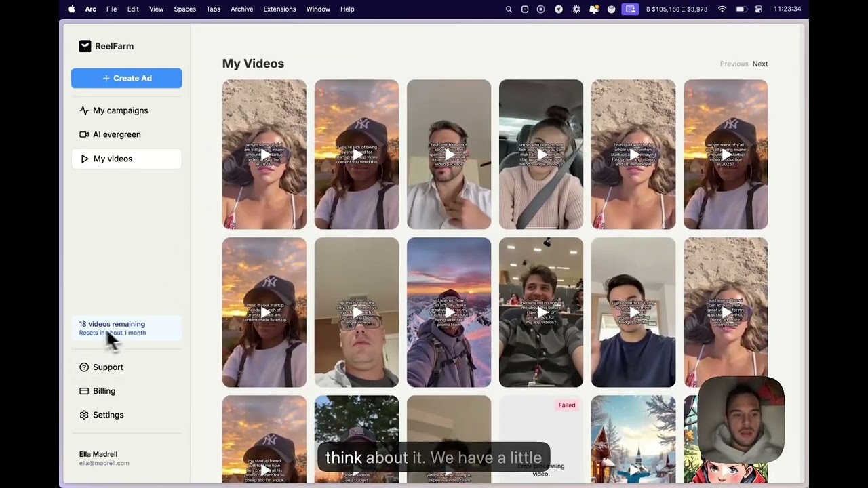Play the beach video captioned 'wdym some of y'all'
868x488 pixels.
coord(264,155)
